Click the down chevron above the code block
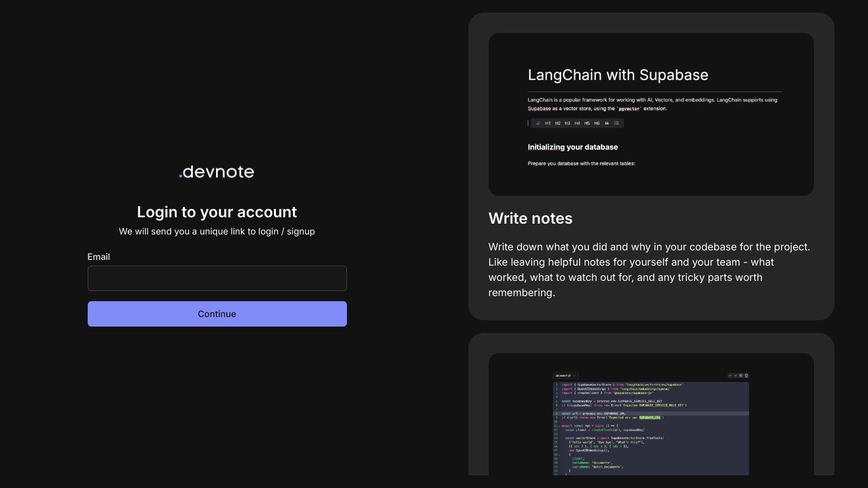The width and height of the screenshot is (868, 488). click(x=735, y=376)
